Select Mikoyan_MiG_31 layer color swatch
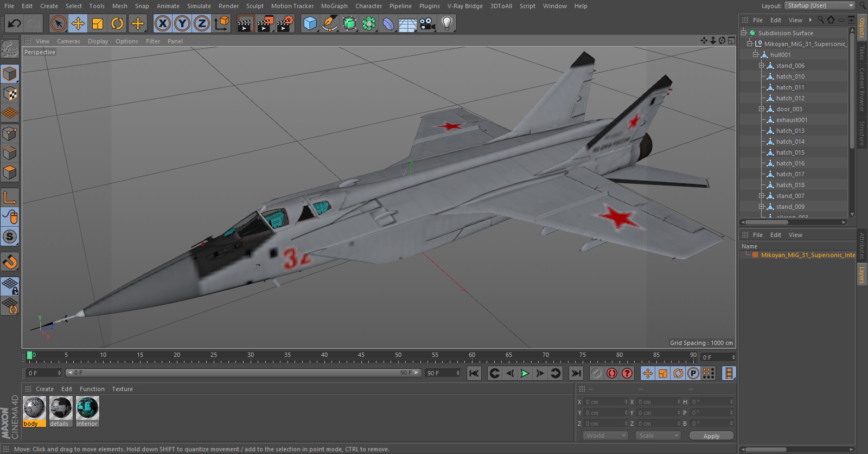The image size is (868, 454). [755, 255]
